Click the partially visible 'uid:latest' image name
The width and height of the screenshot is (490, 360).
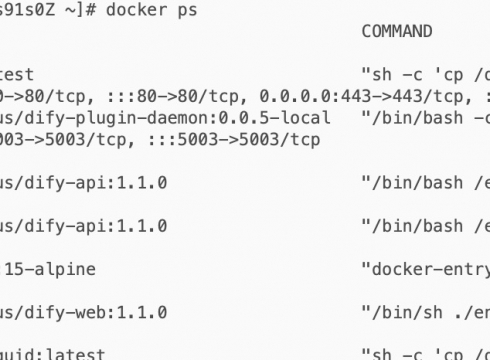[52, 354]
